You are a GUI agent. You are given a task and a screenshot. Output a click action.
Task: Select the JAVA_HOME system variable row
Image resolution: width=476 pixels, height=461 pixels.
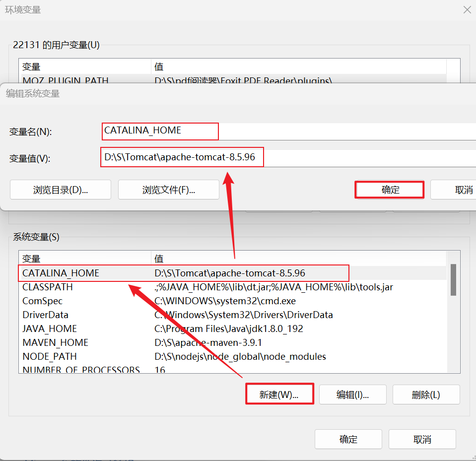232,329
